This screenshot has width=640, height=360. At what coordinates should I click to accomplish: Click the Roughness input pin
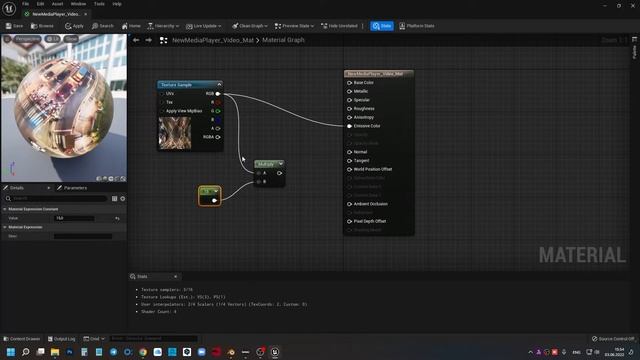click(349, 109)
